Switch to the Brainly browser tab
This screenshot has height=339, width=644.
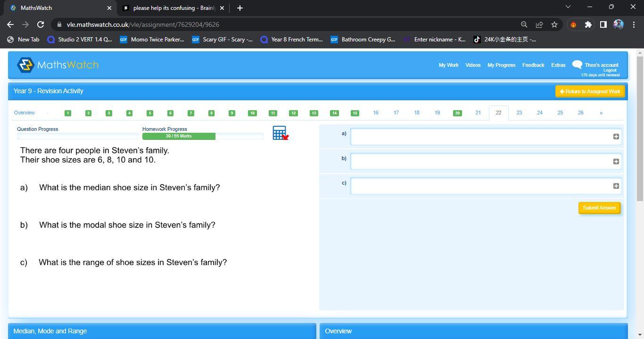coord(173,8)
